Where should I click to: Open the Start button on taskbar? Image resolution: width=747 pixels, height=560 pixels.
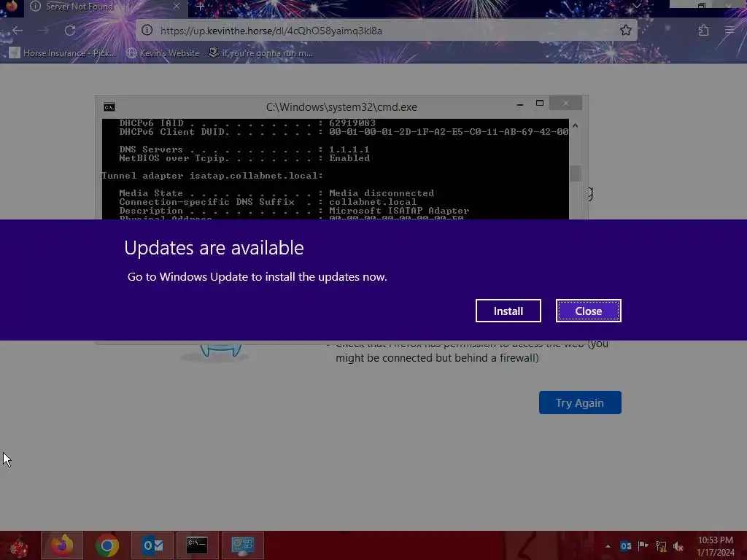point(18,545)
